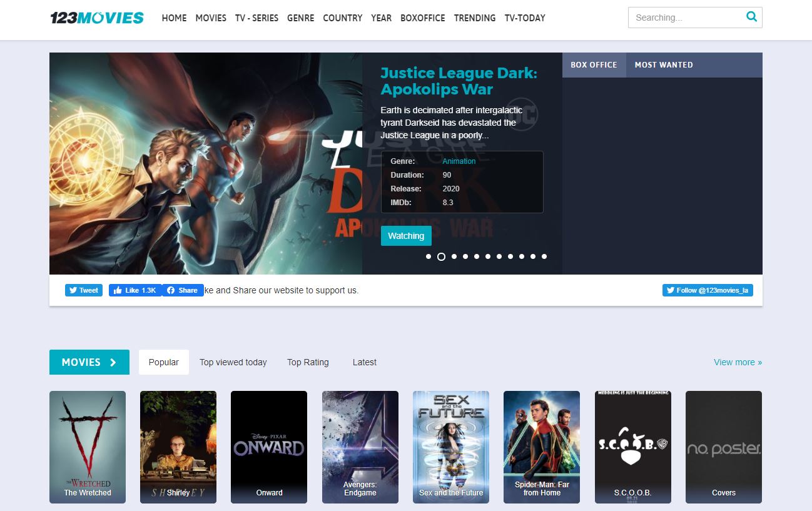Select the last slider dot
This screenshot has width=812, height=511.
[x=544, y=256]
